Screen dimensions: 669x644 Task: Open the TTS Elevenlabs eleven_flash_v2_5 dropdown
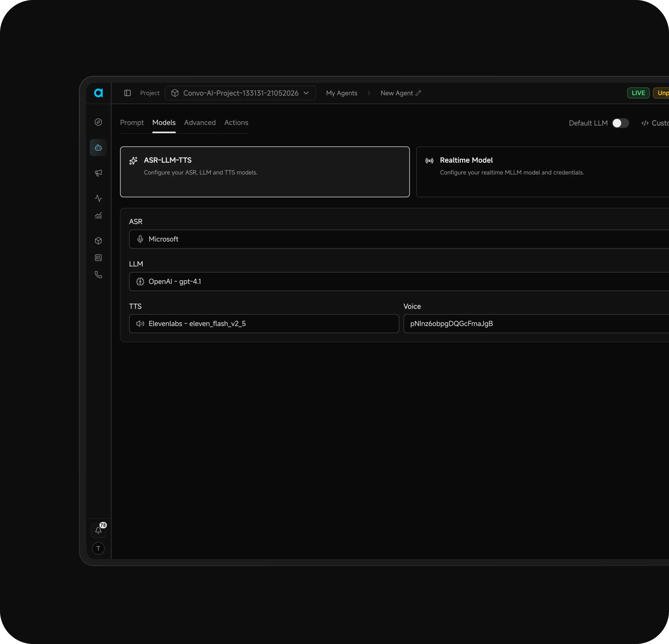coord(264,324)
